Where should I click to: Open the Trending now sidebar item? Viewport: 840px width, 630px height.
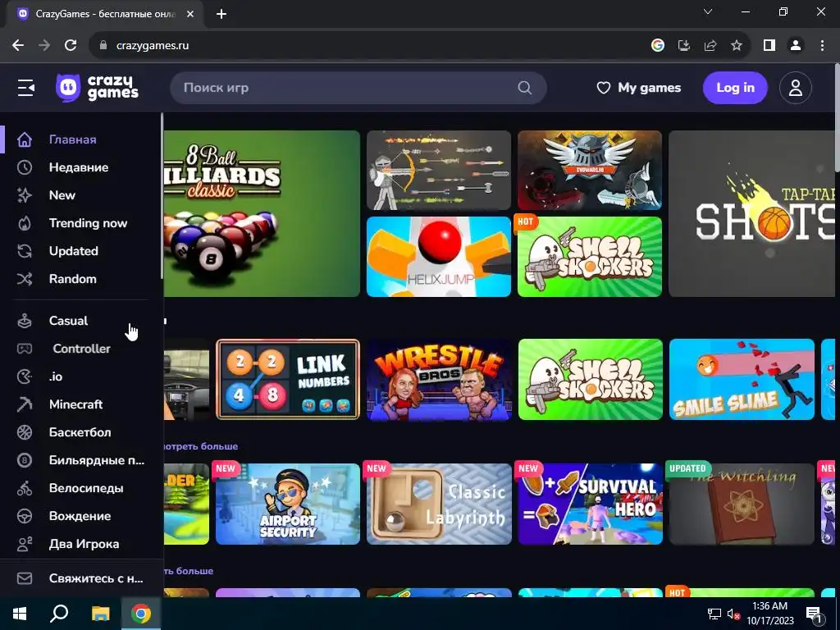coord(89,223)
